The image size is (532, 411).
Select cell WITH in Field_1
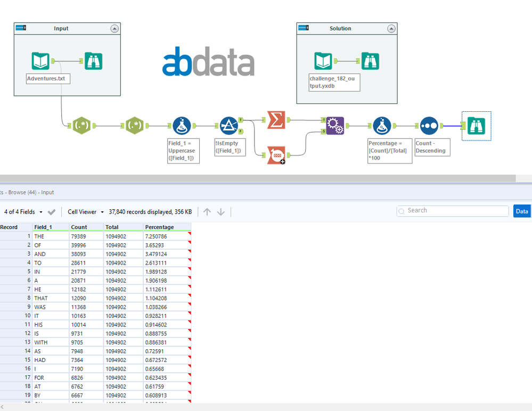[51, 342]
